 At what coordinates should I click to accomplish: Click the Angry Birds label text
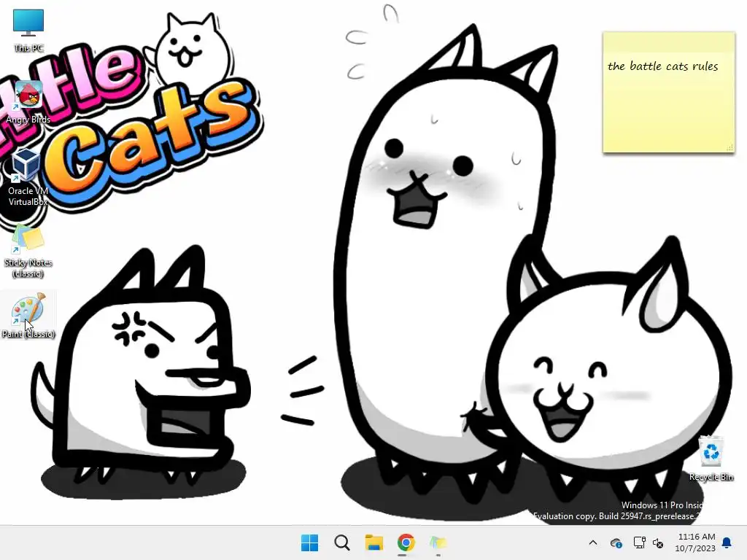point(28,120)
